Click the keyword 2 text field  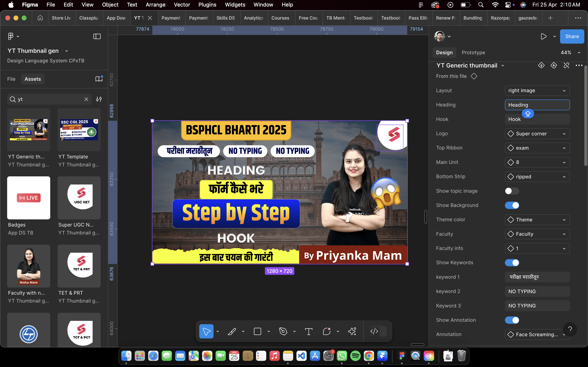coord(537,291)
